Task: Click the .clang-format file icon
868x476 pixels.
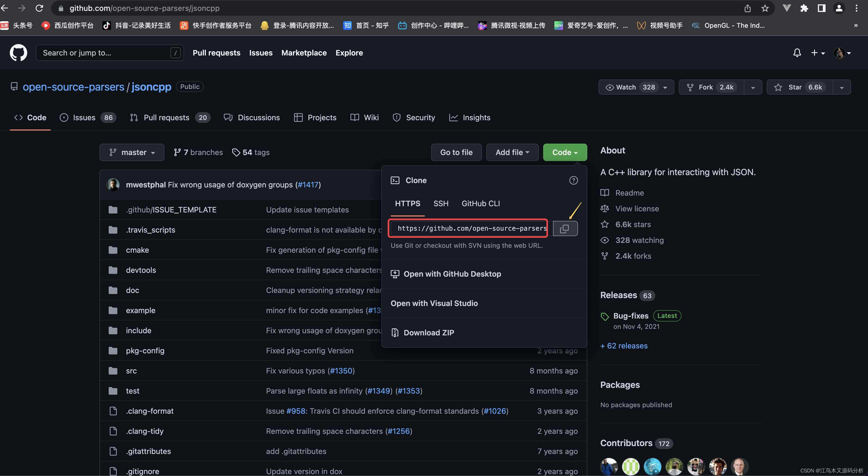Action: point(113,411)
